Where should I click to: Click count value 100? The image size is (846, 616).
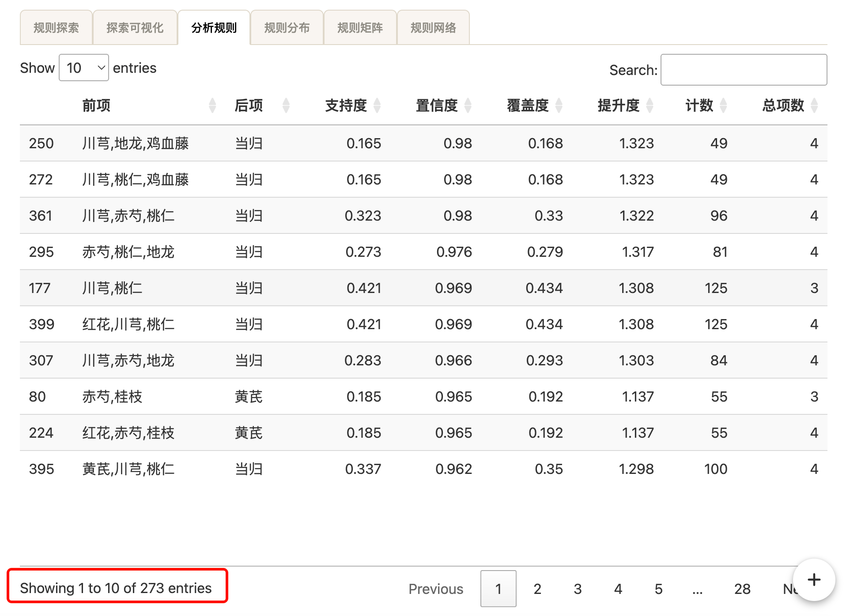716,469
